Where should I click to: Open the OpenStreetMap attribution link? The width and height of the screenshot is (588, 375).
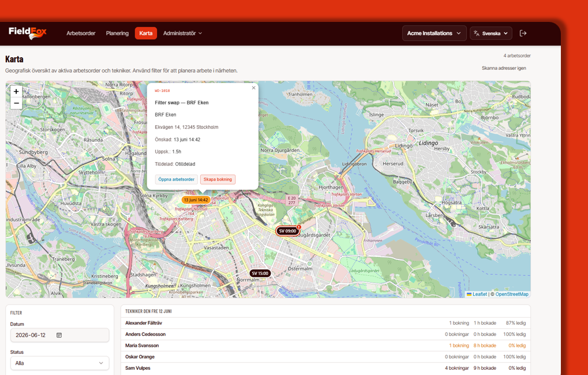512,294
